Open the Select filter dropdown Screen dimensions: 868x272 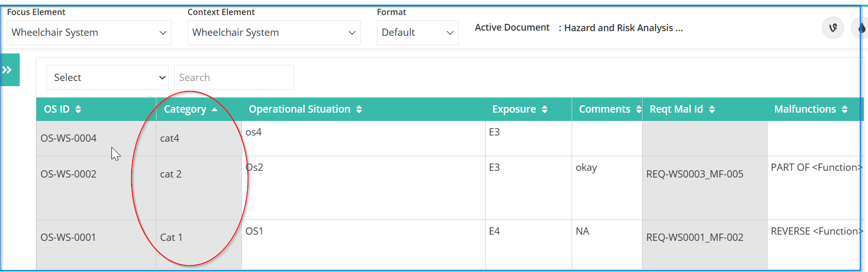(108, 77)
